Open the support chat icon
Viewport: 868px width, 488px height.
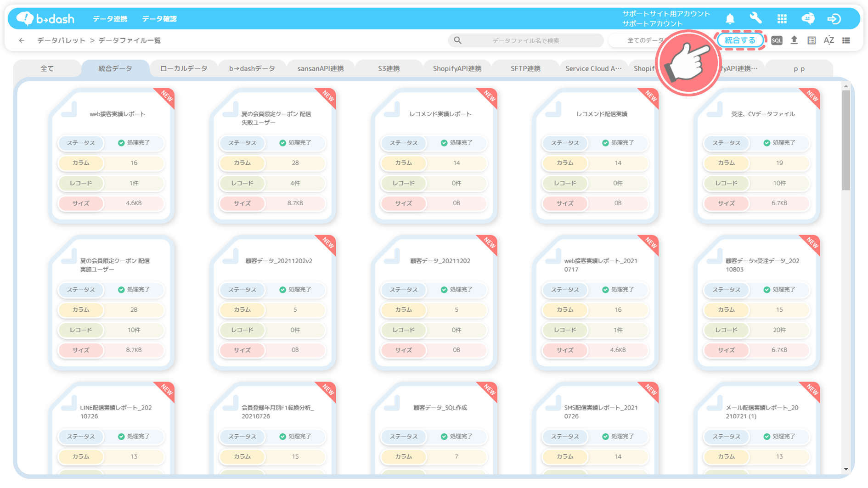808,18
